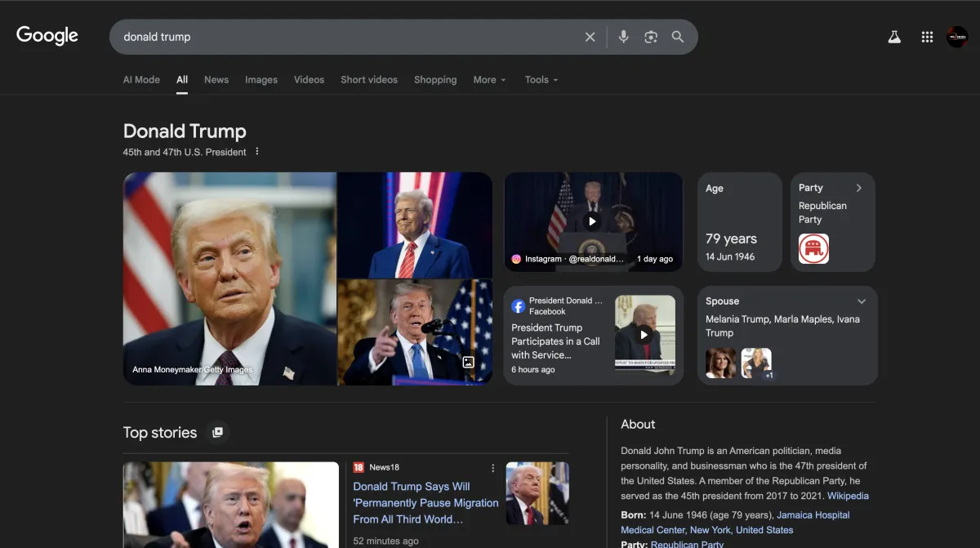This screenshot has width=980, height=548.
Task: Click into the donald trump search field
Action: coord(347,37)
